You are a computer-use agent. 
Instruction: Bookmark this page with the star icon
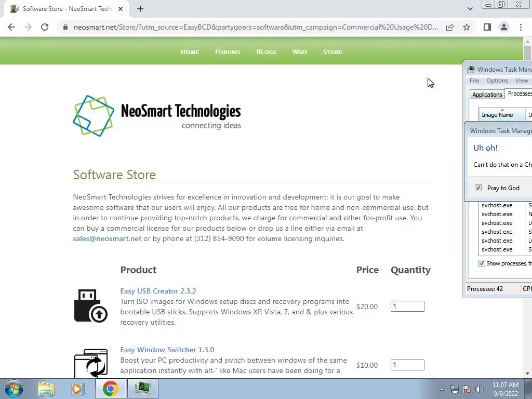pyautogui.click(x=467, y=27)
